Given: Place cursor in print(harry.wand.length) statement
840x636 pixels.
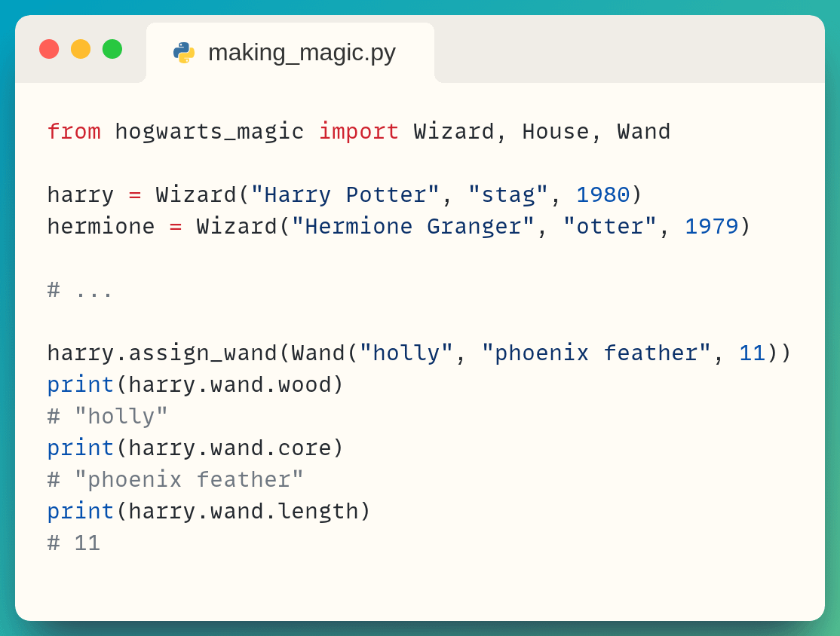Looking at the screenshot, I should [x=208, y=512].
